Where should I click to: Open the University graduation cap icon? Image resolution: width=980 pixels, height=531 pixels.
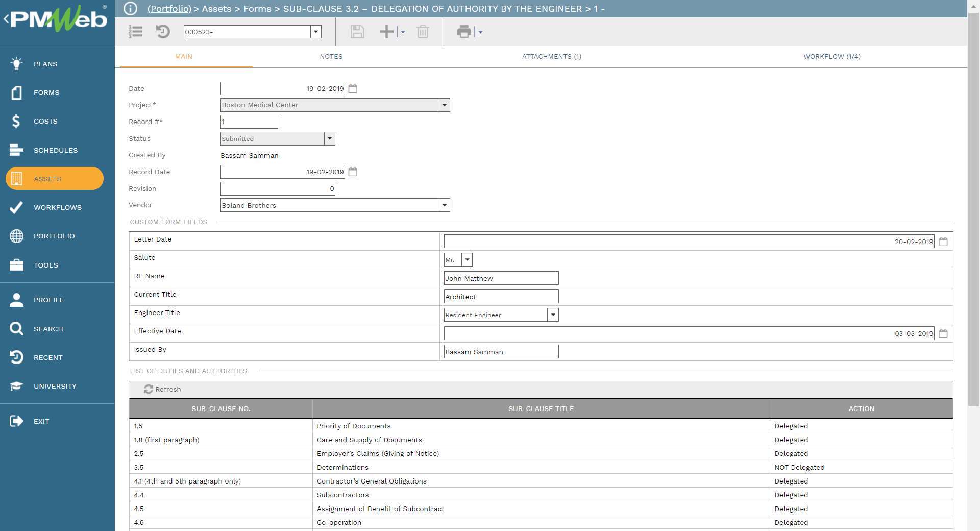[x=16, y=386]
